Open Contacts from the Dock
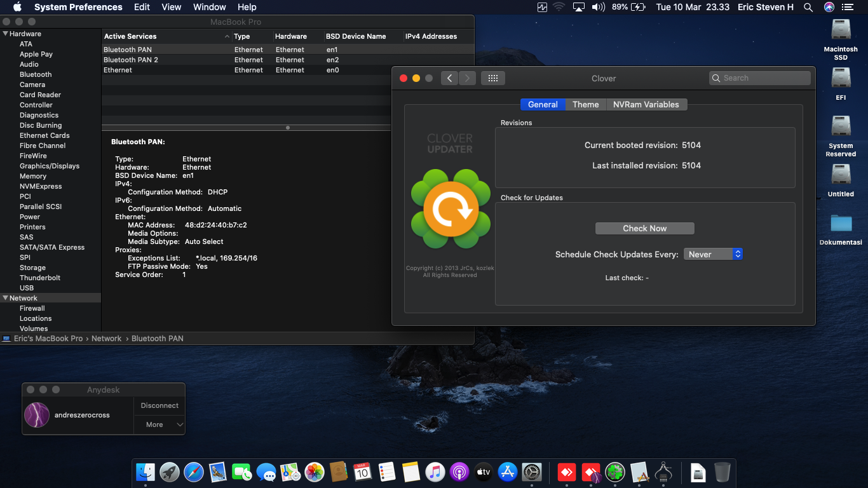Image resolution: width=868 pixels, height=488 pixels. pyautogui.click(x=339, y=472)
